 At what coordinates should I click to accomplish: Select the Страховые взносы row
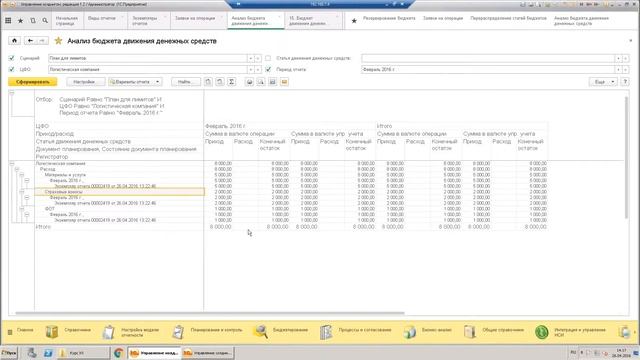tap(119, 192)
